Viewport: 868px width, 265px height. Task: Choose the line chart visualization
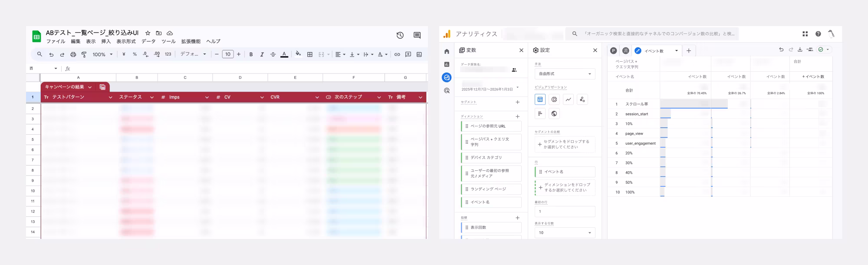tap(568, 99)
